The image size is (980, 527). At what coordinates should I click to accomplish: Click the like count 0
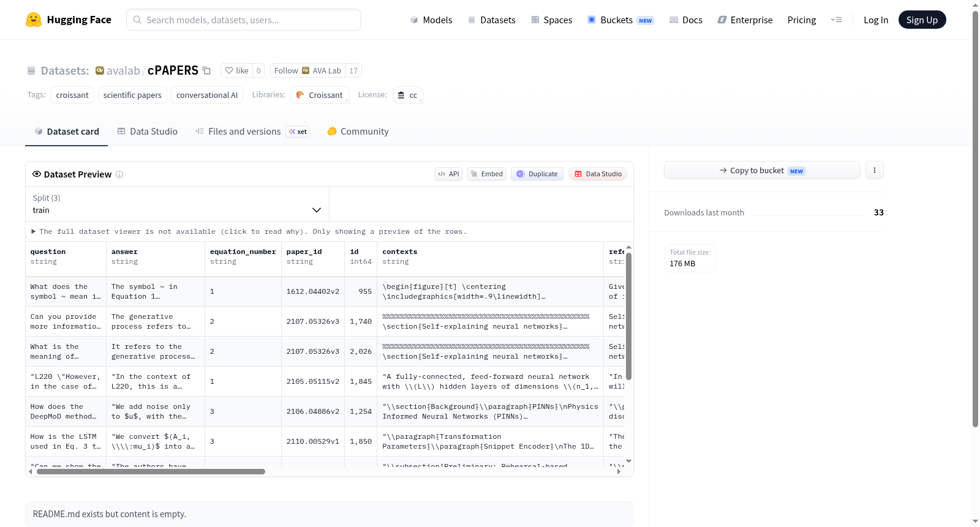(258, 70)
